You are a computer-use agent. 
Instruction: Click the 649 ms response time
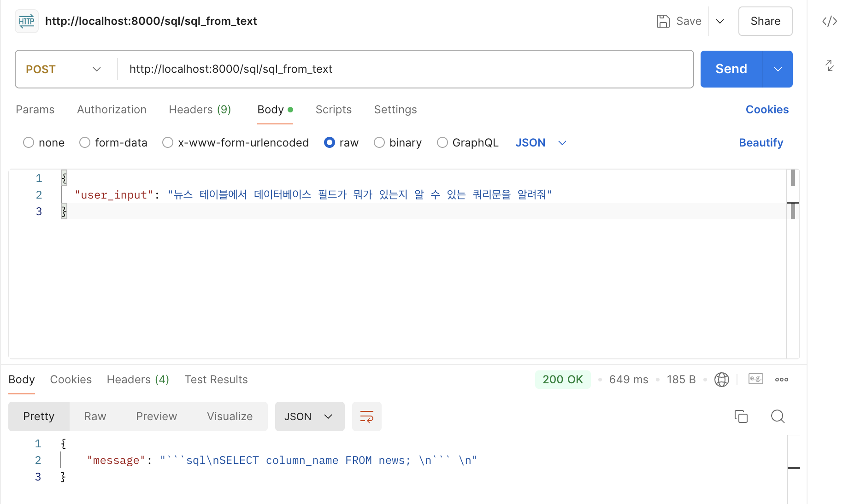pos(629,380)
